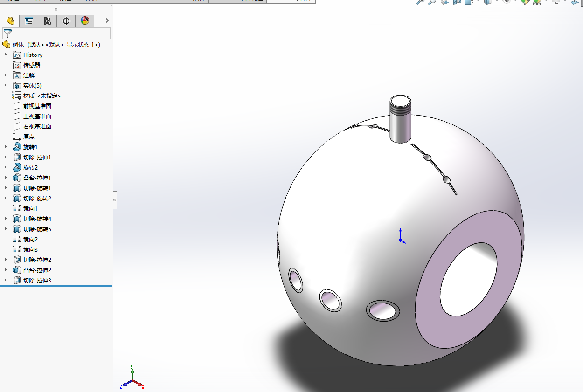Expand the 切除-旋转4 feature
The height and width of the screenshot is (392, 583).
click(x=6, y=219)
